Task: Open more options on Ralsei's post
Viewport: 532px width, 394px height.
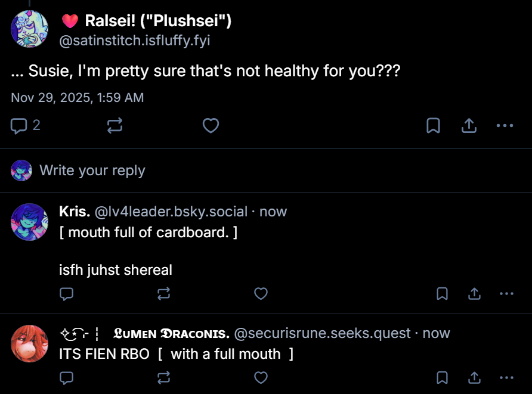Action: point(505,125)
